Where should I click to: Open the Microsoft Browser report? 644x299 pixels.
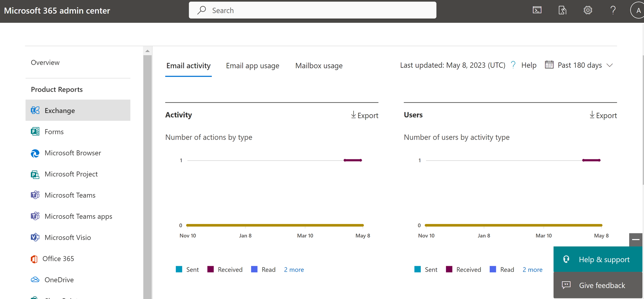(x=78, y=153)
